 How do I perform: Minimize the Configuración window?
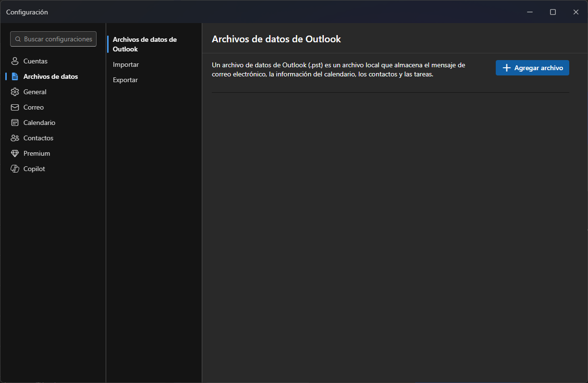click(x=530, y=12)
